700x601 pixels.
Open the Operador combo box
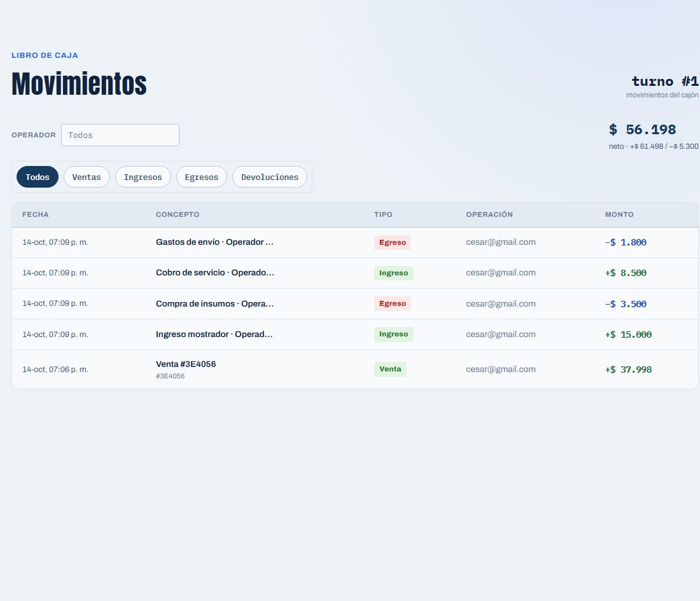[120, 135]
